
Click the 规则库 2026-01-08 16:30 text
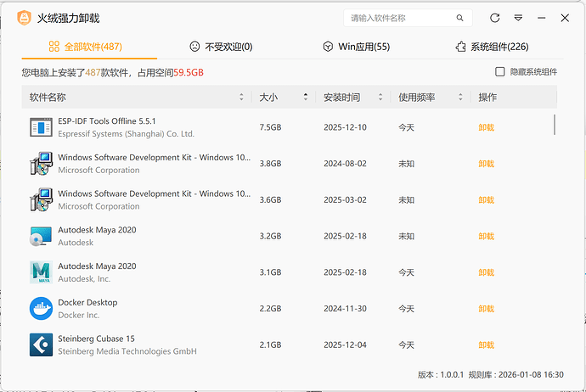[516, 374]
